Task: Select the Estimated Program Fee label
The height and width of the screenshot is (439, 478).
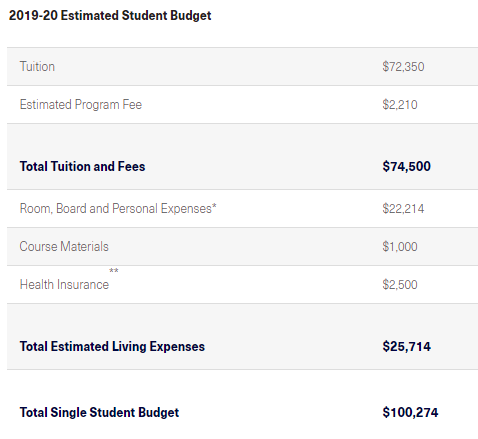Action: 81,105
